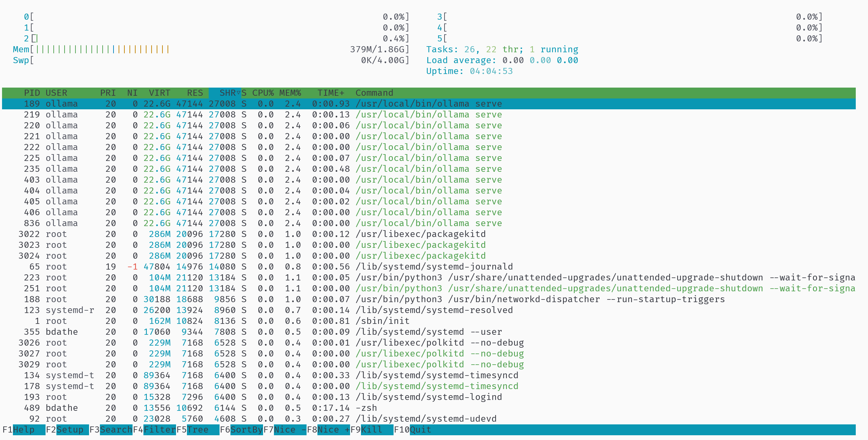Screen dimensions: 868x440
Task: Click the Swp usage meter
Action: coord(211,60)
